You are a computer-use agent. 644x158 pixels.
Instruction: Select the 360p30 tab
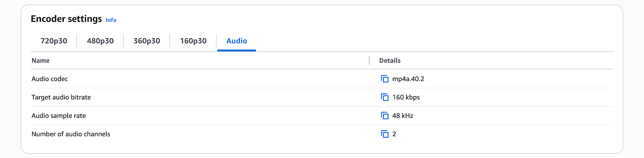(x=147, y=41)
